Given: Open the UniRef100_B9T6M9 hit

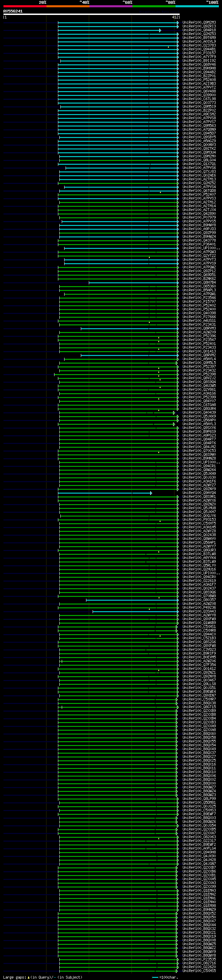Looking at the screenshot, I should 199,38.
